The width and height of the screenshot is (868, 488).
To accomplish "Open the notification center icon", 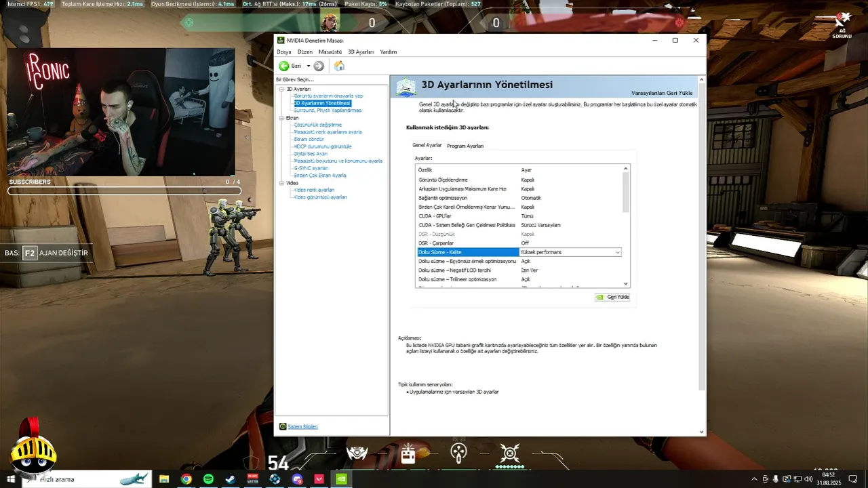I will coord(853,479).
